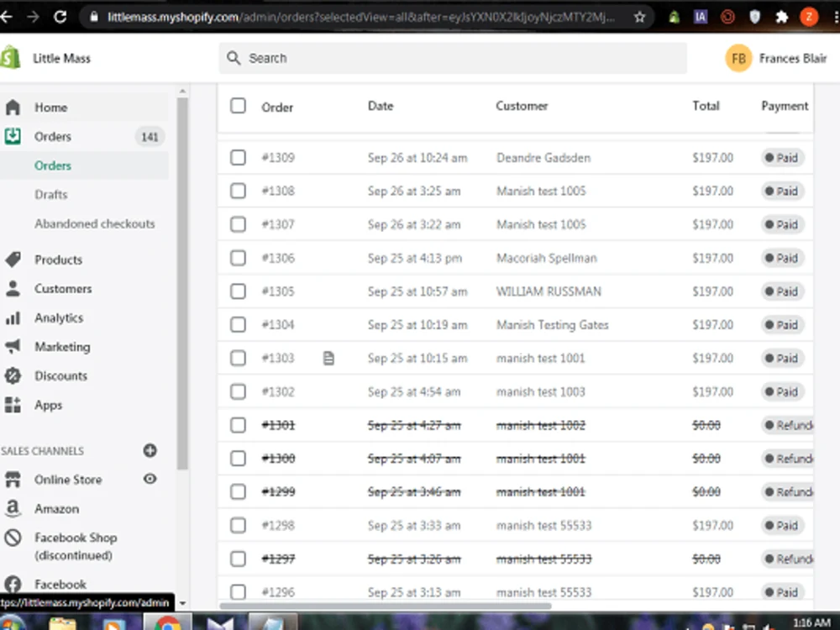
Task: Click the Facebook channel icon
Action: 13,584
